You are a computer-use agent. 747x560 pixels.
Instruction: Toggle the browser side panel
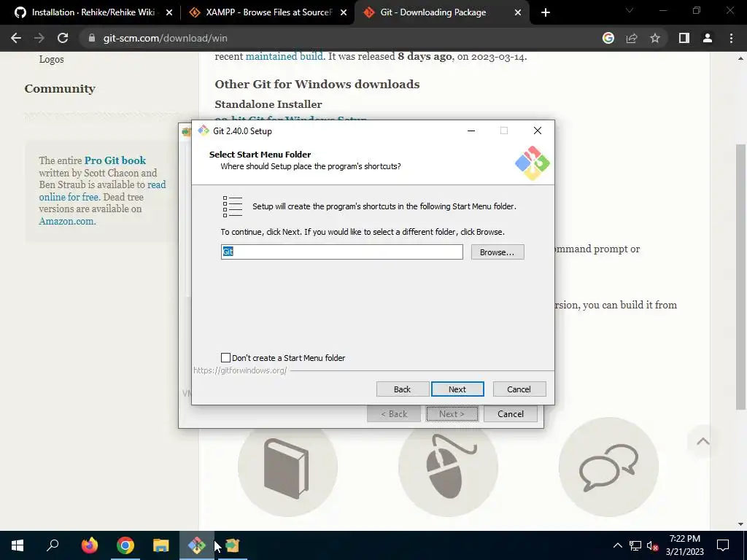[x=684, y=38]
